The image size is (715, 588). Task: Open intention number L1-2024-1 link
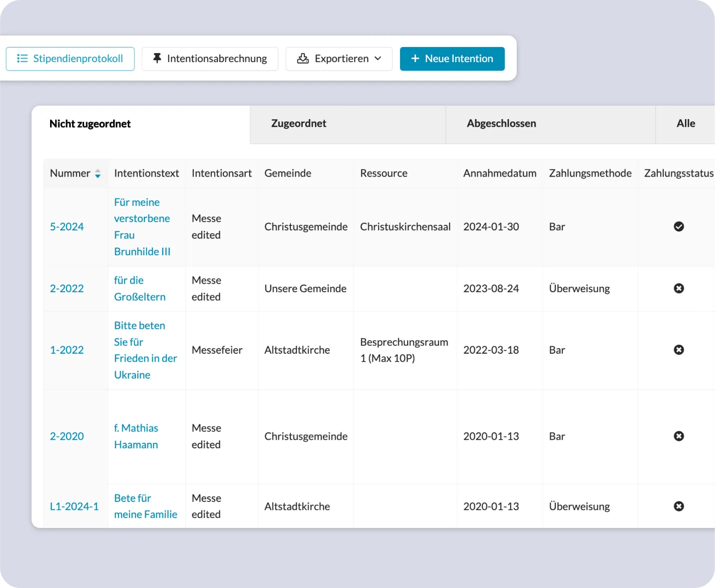[74, 506]
